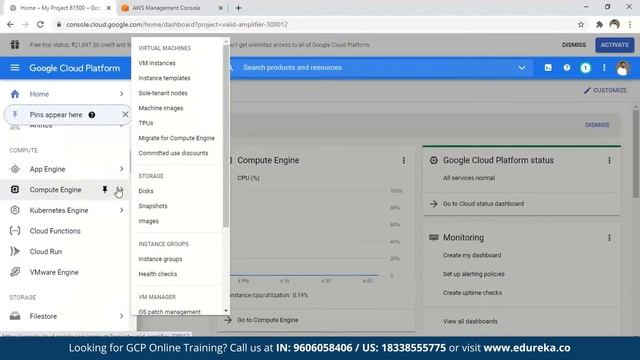The width and height of the screenshot is (640, 360).
Task: Open Monitoring card options menu
Action: [609, 238]
